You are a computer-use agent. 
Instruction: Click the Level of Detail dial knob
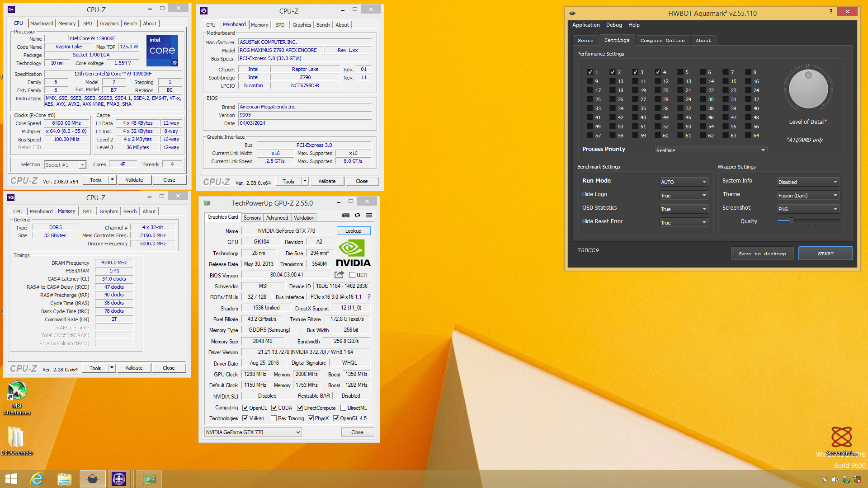(808, 89)
